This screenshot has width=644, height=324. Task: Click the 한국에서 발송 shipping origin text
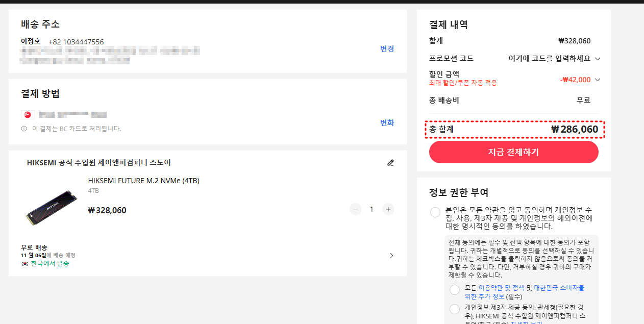coord(50,264)
